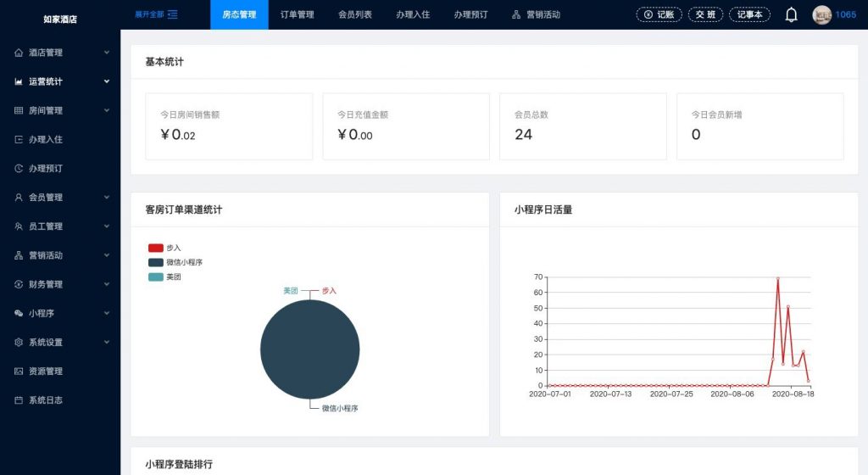Click the user avatar picture

point(821,15)
